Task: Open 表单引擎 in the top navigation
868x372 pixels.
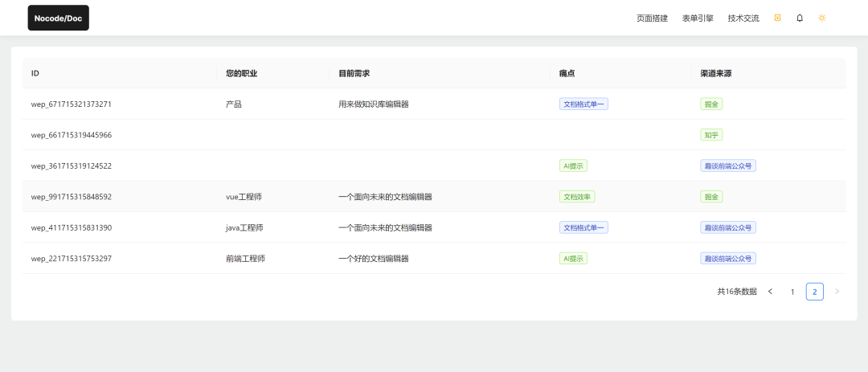Action: click(x=697, y=18)
